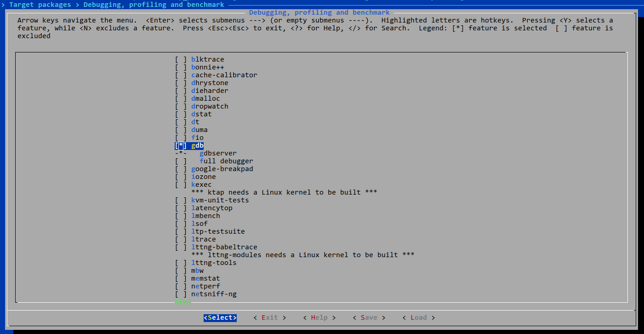Toggle dropwatch checkbox

181,106
